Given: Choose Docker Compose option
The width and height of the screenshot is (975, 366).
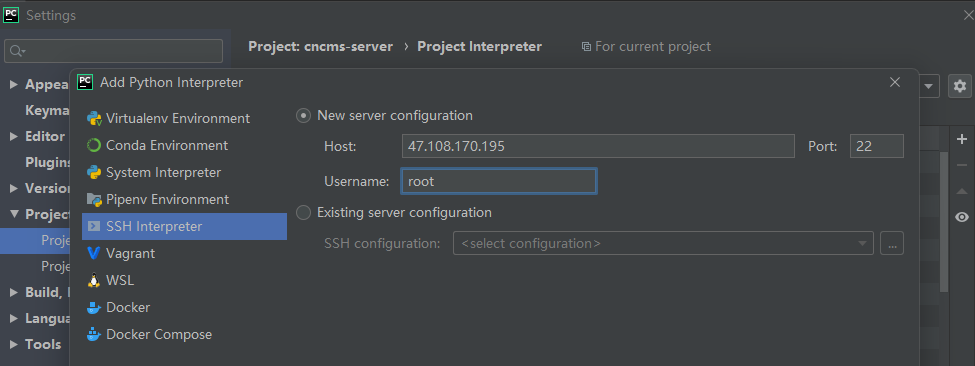Looking at the screenshot, I should [184, 334].
